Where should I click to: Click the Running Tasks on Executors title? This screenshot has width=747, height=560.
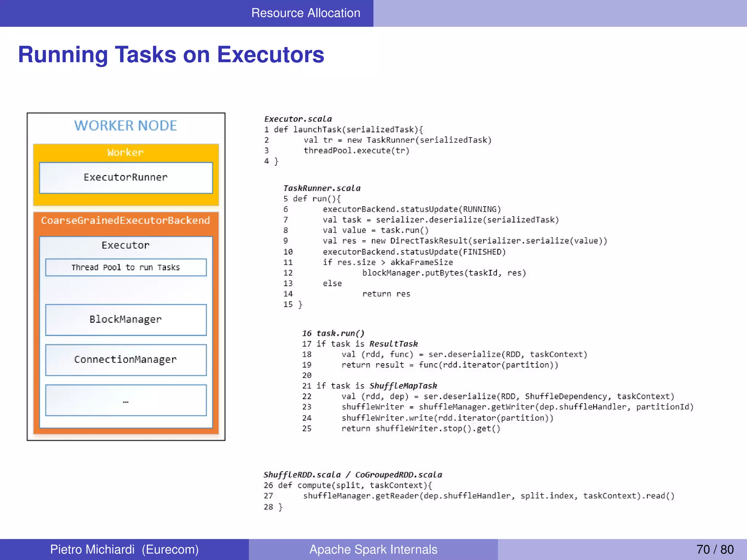pyautogui.click(x=171, y=55)
